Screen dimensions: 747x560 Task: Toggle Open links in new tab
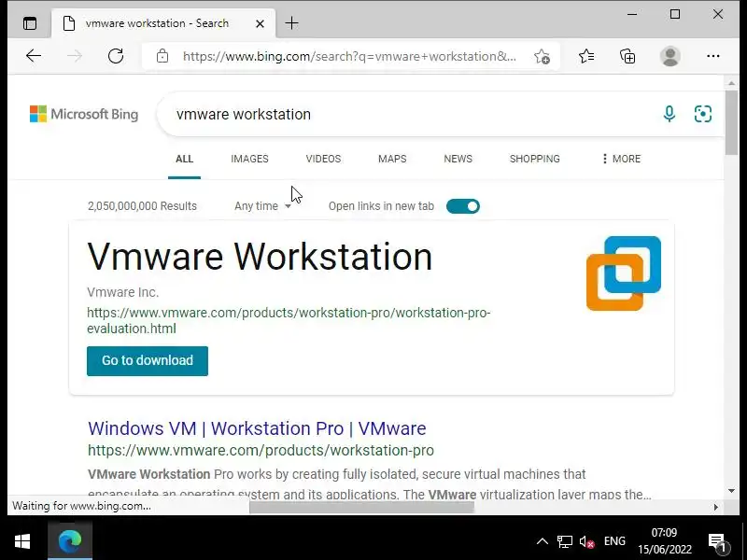pos(462,206)
